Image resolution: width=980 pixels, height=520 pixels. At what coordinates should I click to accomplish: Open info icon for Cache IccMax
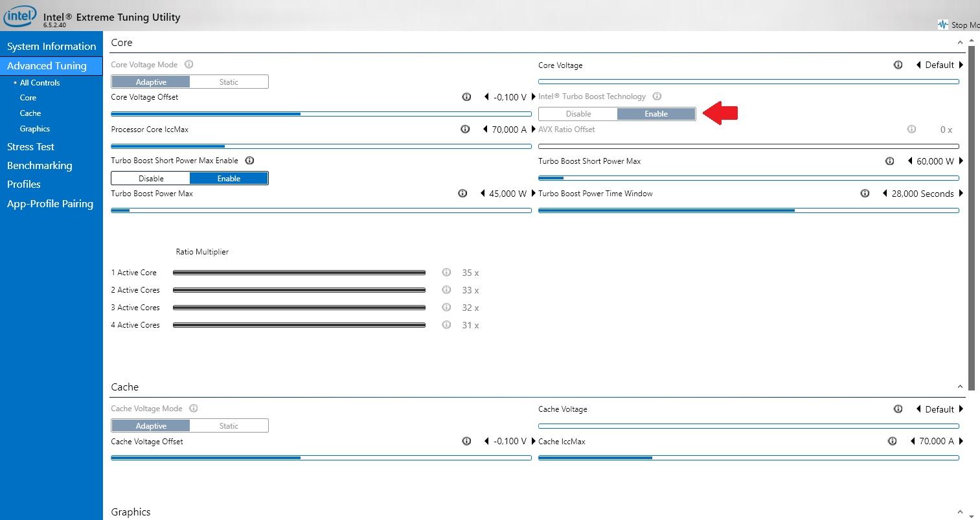click(x=892, y=441)
